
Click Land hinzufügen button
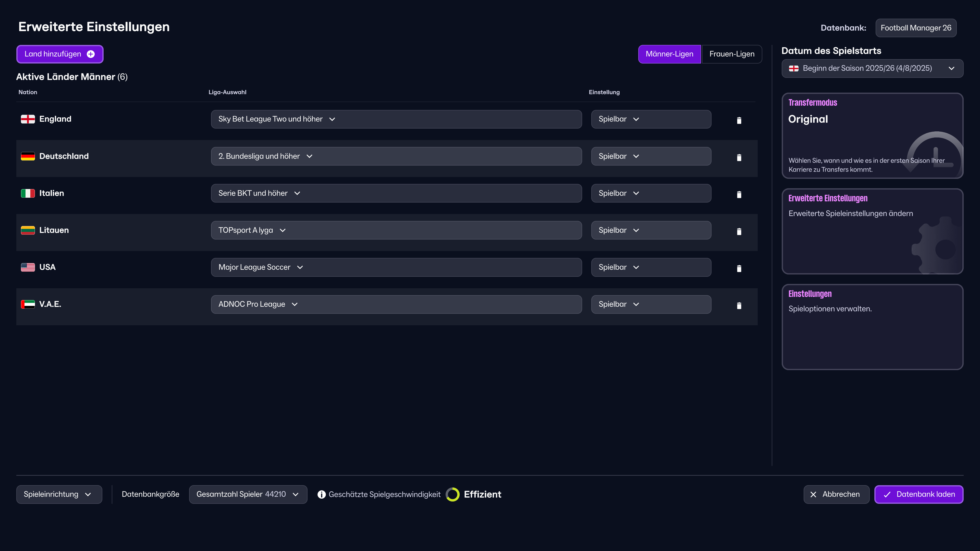click(x=60, y=54)
